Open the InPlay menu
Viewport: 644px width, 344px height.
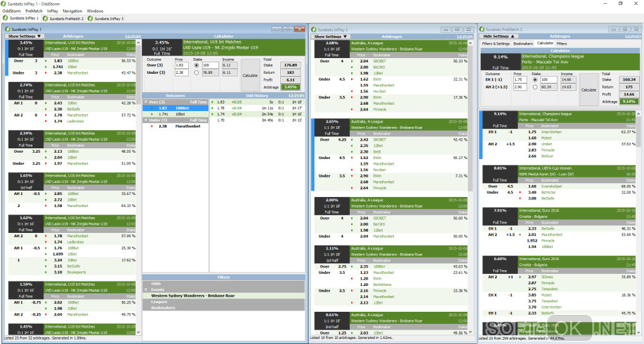(52, 11)
